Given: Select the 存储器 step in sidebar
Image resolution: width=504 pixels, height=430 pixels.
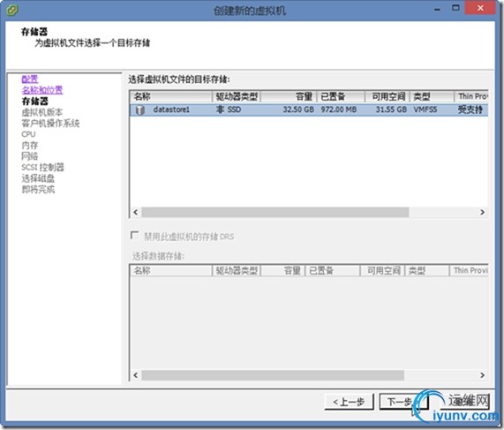Looking at the screenshot, I should pos(34,101).
